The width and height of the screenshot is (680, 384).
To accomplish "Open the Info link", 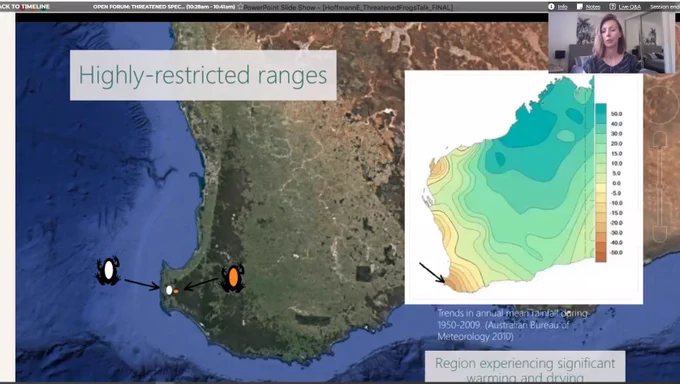I will click(562, 7).
